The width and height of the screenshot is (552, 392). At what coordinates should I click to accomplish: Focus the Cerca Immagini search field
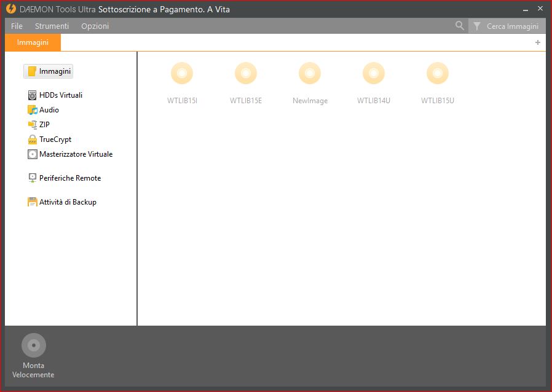(512, 26)
